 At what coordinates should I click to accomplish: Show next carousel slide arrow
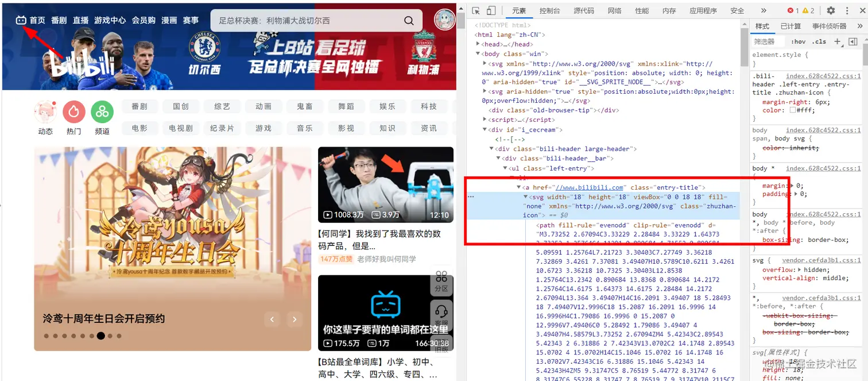coord(294,320)
